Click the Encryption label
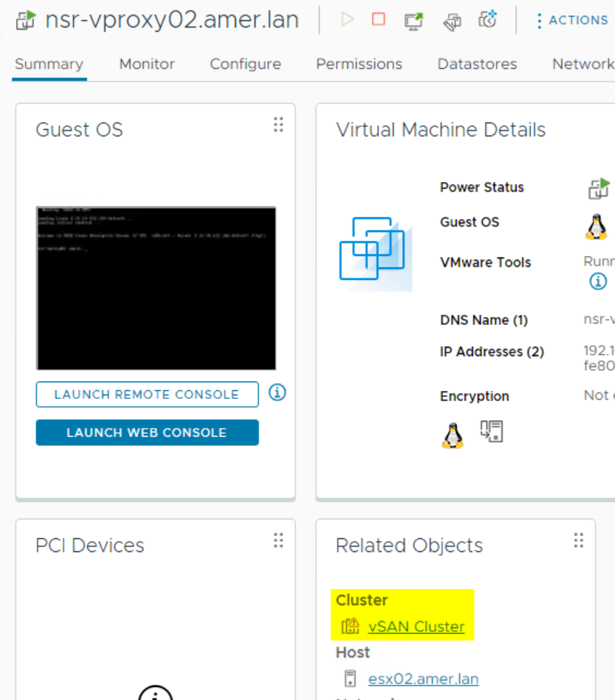This screenshot has height=700, width=615. click(x=474, y=396)
